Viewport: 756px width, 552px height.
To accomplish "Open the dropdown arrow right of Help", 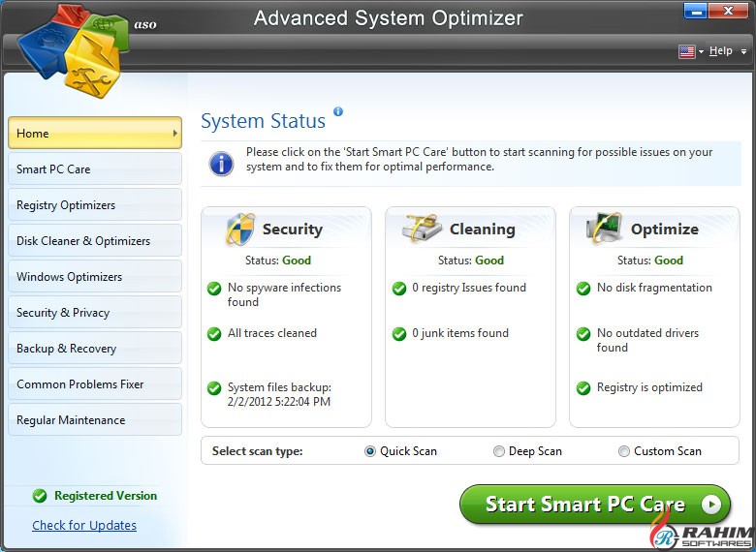I will coord(744,51).
